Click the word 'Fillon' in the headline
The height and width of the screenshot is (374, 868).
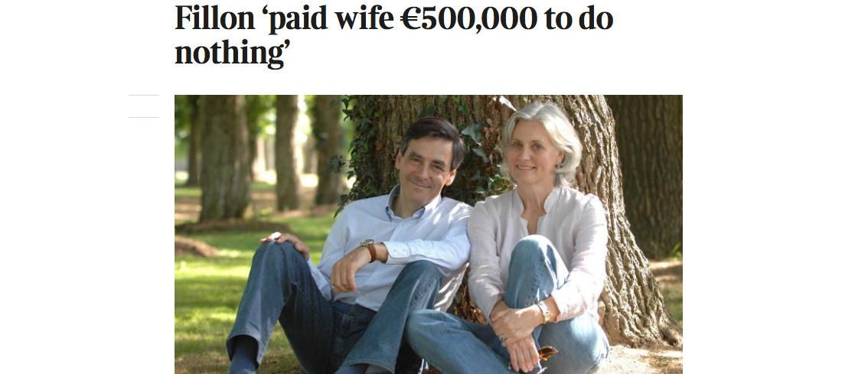[x=215, y=19]
